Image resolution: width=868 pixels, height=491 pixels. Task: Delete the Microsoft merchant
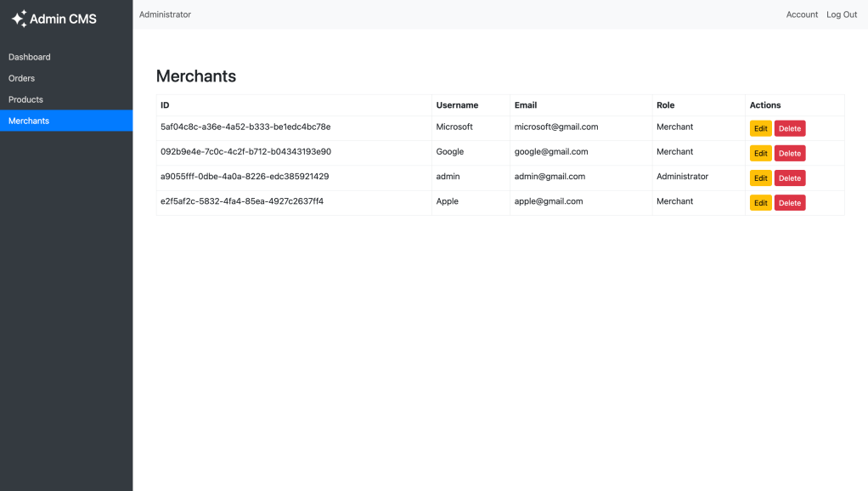789,129
